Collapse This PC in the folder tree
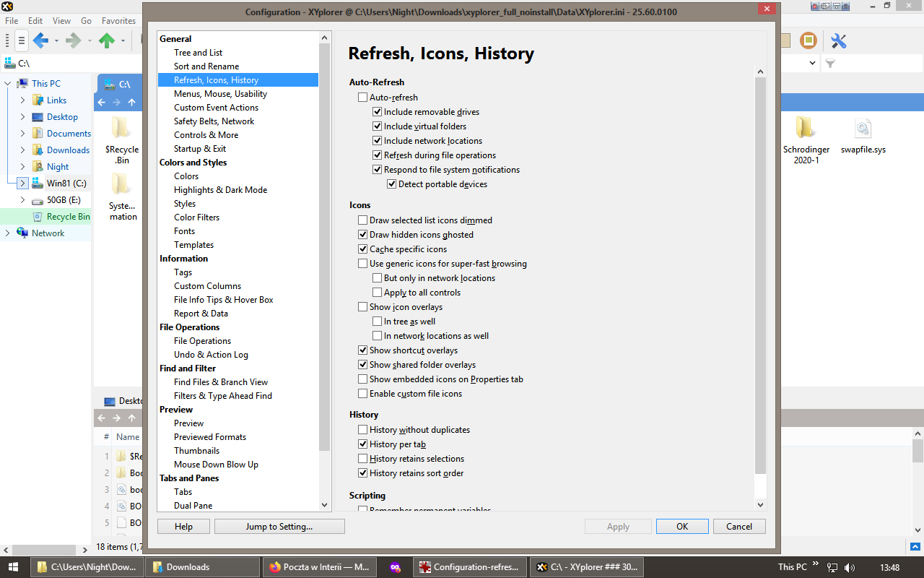The image size is (924, 578). (x=6, y=83)
